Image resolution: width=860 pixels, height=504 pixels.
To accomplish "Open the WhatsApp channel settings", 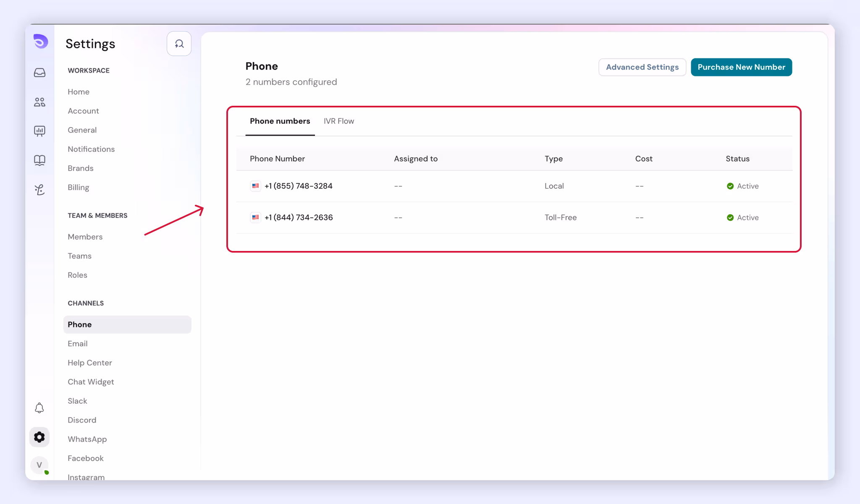I will coord(87,439).
